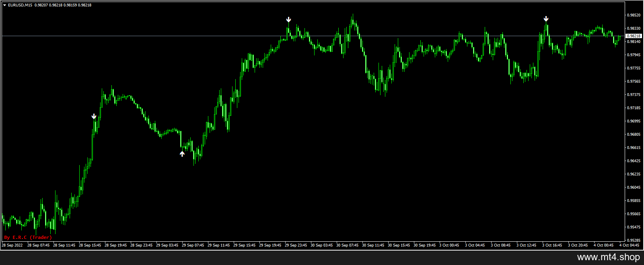This screenshot has height=265, width=644.
Task: Click the '28 Sep 23:45' time axis label
Action: point(141,245)
